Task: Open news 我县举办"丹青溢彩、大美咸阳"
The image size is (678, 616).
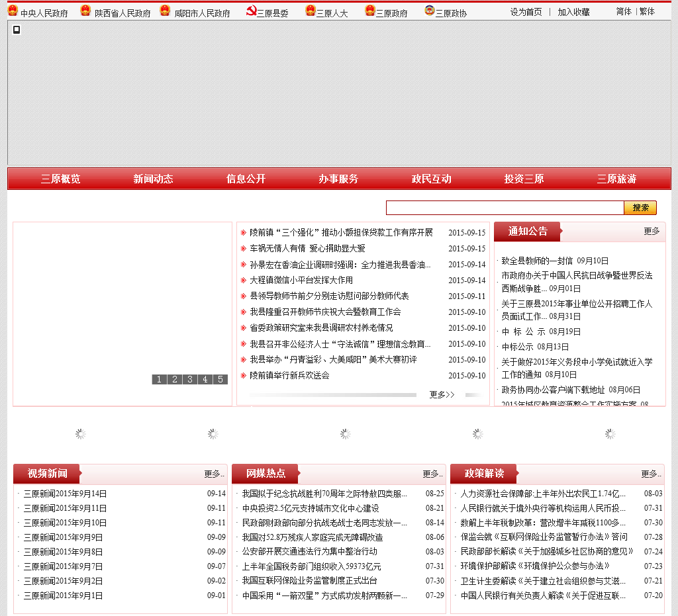Action: (334, 359)
